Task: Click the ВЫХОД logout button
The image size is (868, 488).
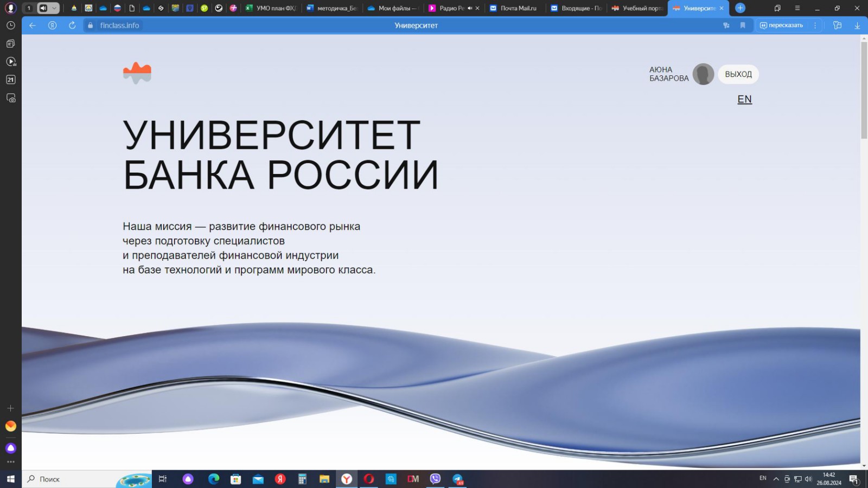Action: 738,74
